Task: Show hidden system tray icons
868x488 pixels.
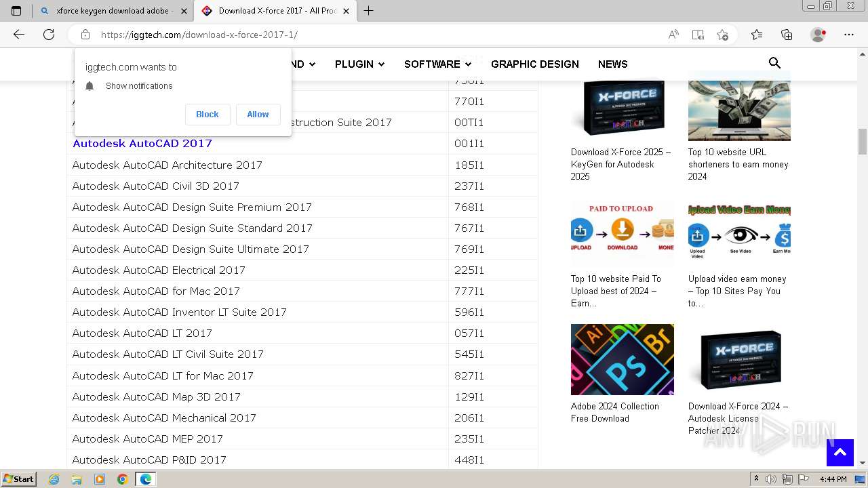Action: (x=756, y=479)
